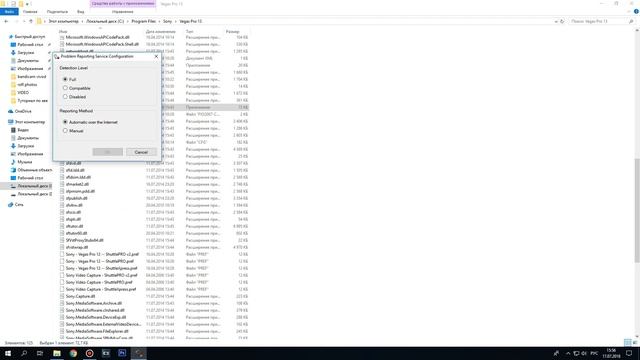
Task: Open pinned Рабочий стол under quick access
Action: (x=30, y=44)
